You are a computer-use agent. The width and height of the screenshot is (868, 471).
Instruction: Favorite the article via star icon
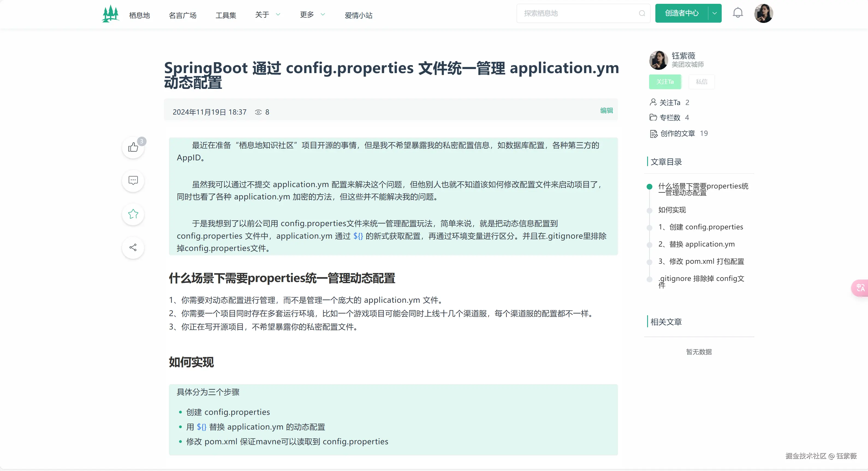(x=133, y=214)
